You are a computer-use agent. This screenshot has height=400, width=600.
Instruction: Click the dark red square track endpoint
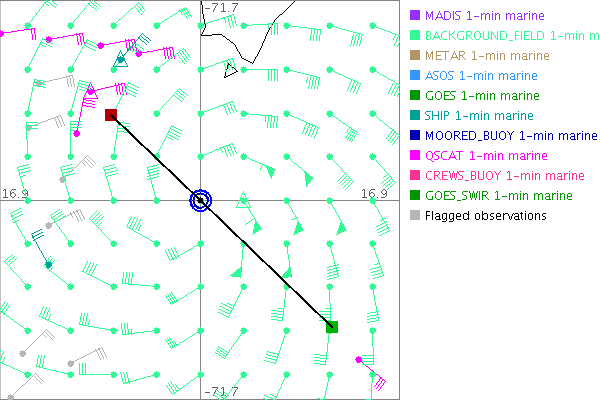tap(111, 115)
